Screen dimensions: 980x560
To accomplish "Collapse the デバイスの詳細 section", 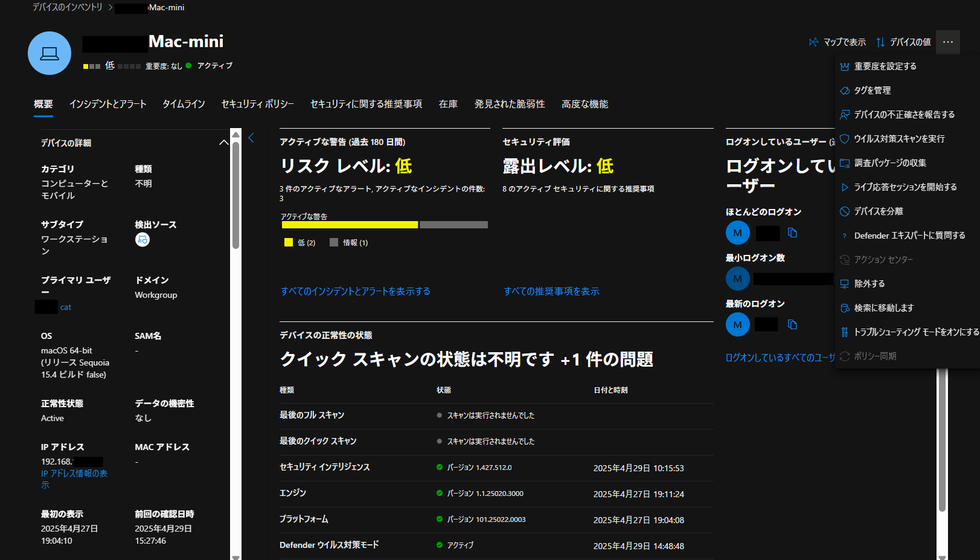I will pos(224,143).
